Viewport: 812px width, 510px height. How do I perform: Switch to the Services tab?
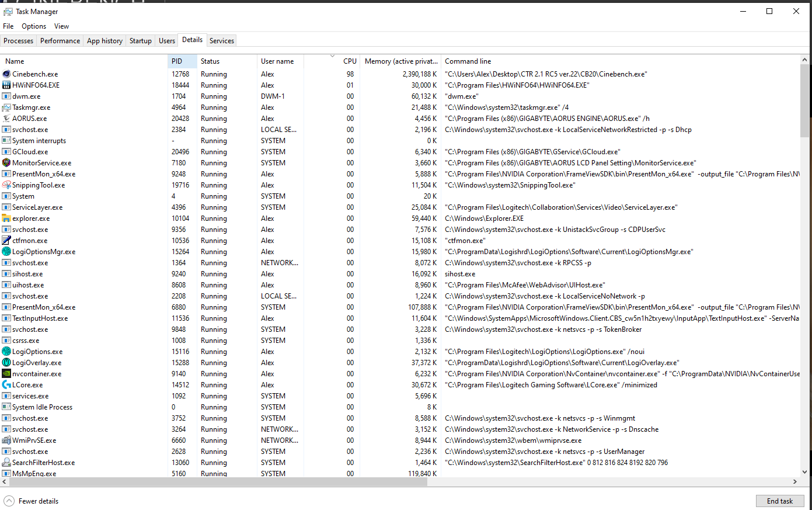point(222,41)
